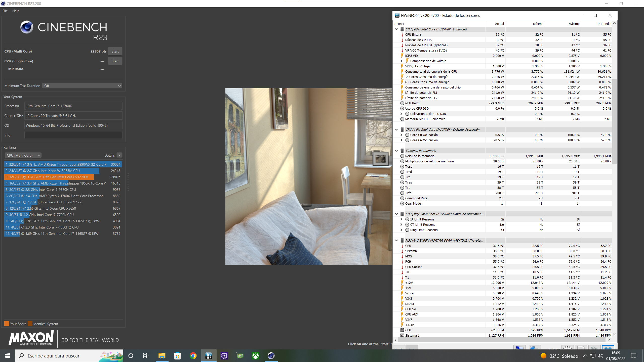Open the weather widget showing 32°C Soleado

[559, 356]
